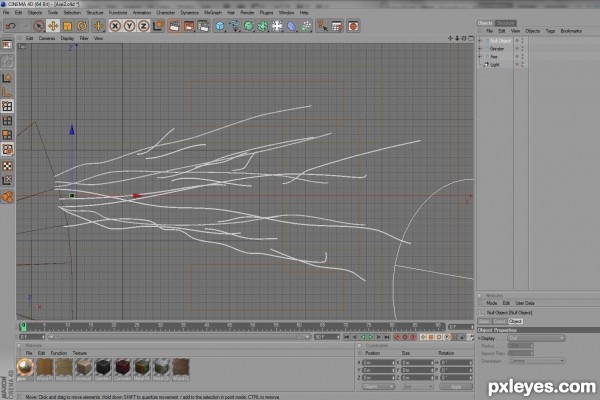This screenshot has width=600, height=400.
Task: Click the Undo arrow in the toolbar
Action: (x=10, y=26)
